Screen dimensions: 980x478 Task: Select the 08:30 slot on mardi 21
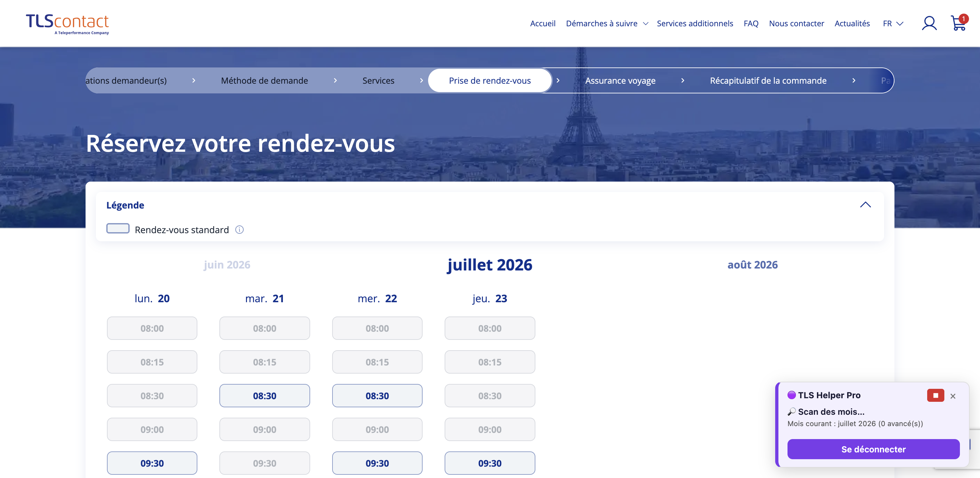264,395
